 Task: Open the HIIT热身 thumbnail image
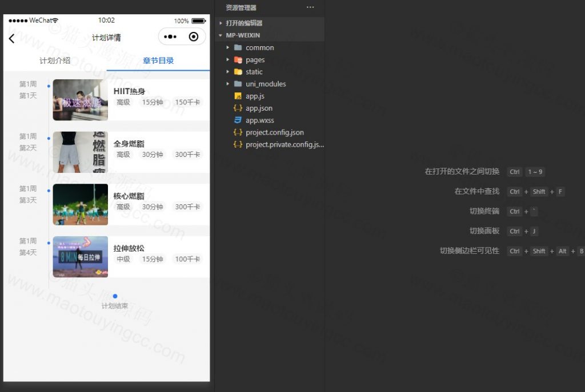click(80, 100)
